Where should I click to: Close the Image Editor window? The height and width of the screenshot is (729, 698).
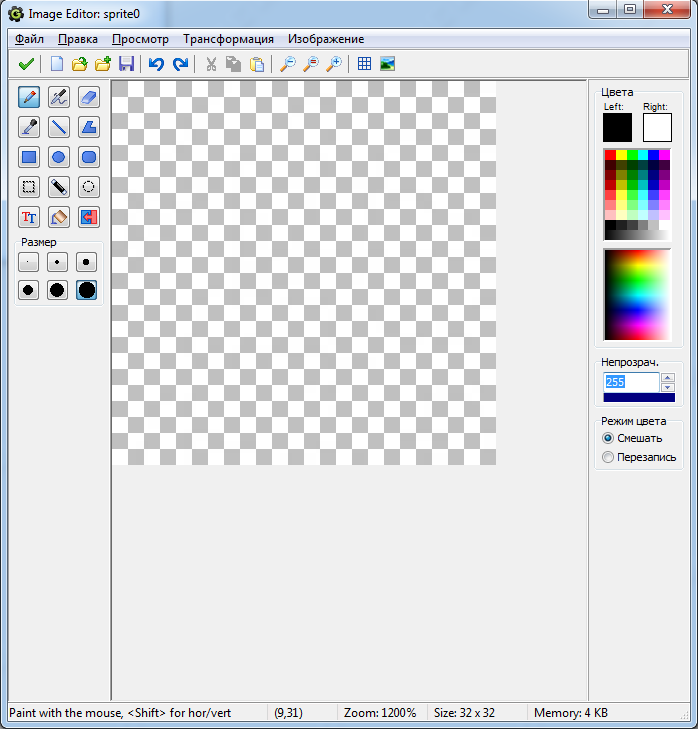[667, 10]
